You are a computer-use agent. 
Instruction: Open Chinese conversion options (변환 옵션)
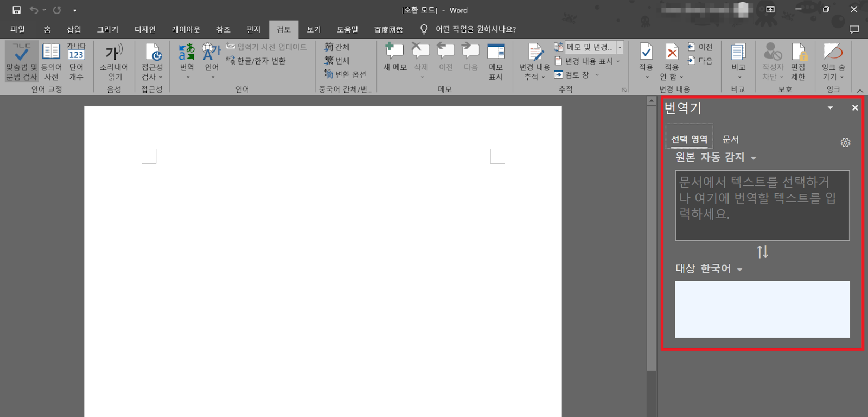[345, 74]
